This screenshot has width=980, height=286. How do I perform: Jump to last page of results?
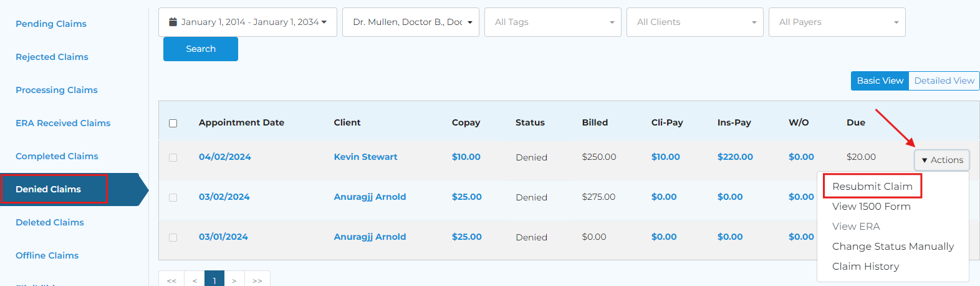pyautogui.click(x=257, y=280)
